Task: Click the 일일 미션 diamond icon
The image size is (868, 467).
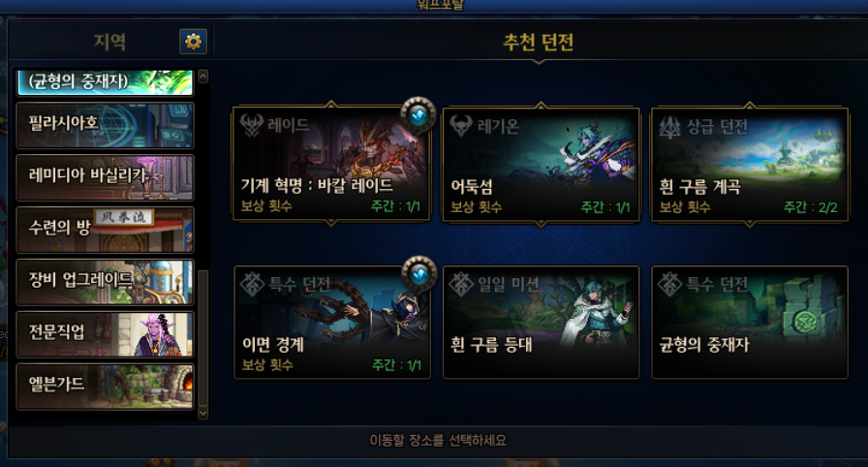Action: (x=460, y=285)
